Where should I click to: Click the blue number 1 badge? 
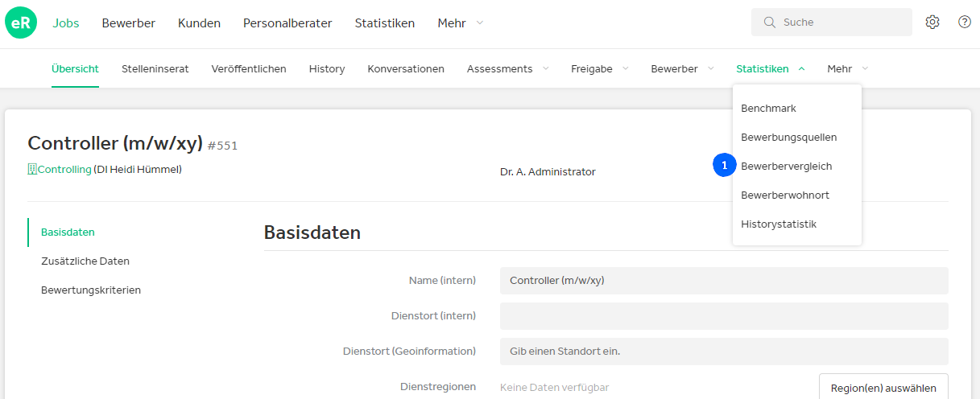pyautogui.click(x=724, y=165)
